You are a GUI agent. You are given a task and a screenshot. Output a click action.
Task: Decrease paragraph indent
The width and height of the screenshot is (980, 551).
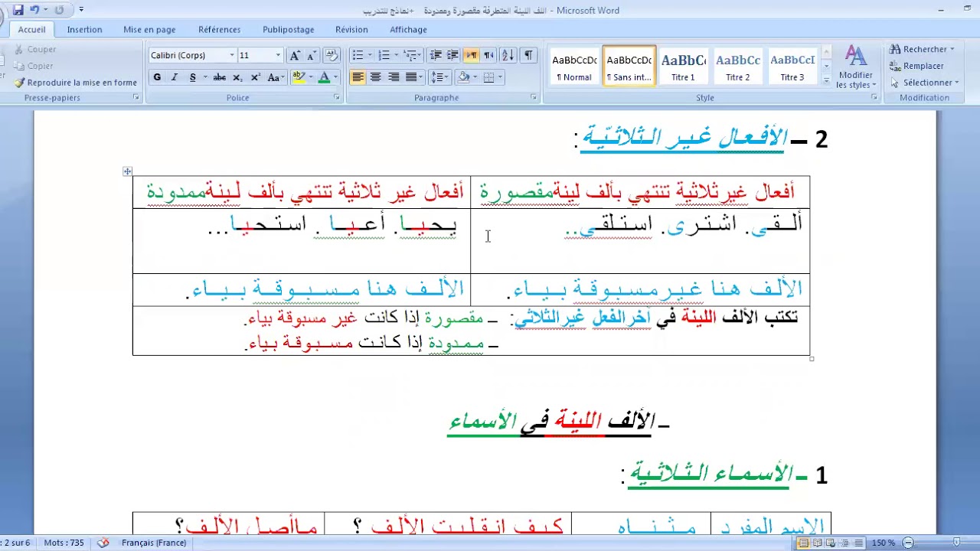(436, 55)
